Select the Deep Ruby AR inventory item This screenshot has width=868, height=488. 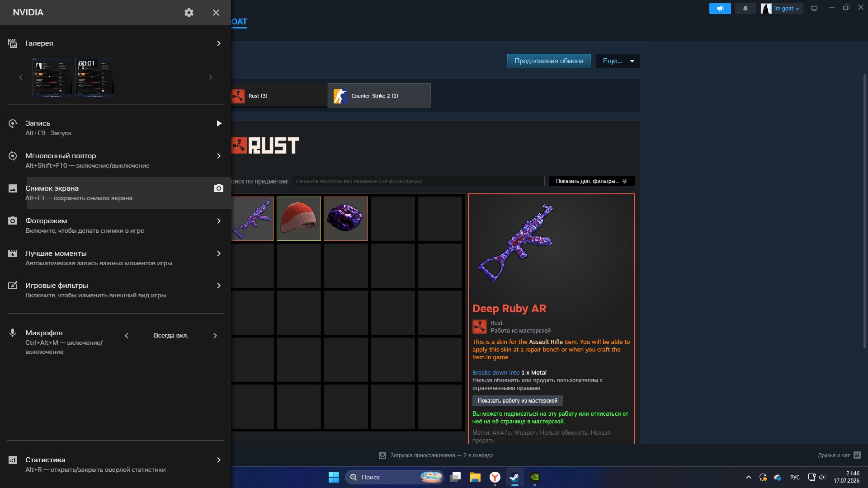[252, 219]
